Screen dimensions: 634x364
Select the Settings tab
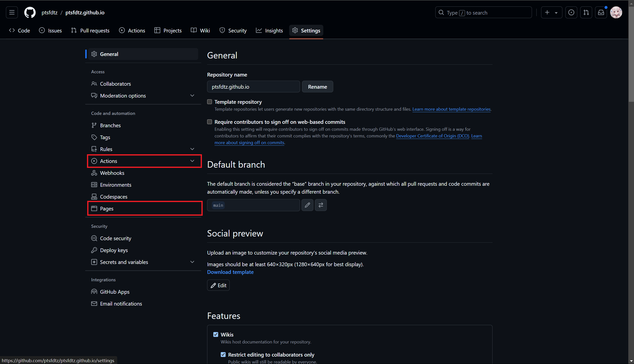[306, 30]
